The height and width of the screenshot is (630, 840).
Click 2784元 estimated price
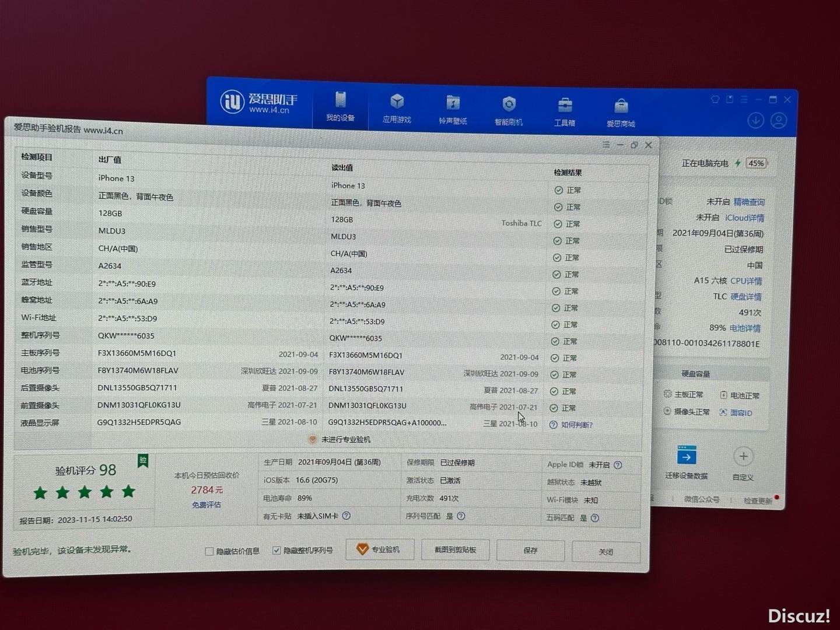206,490
